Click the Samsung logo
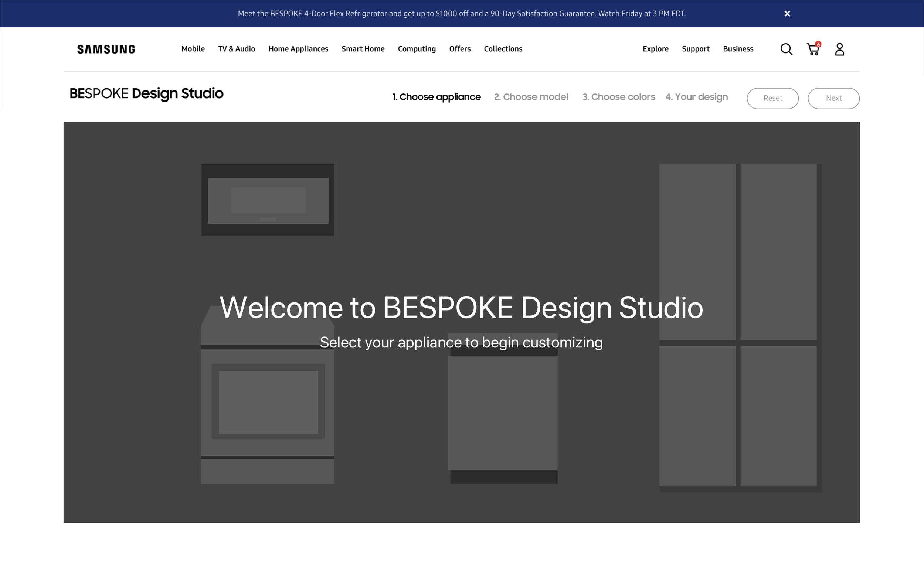Image resolution: width=924 pixels, height=572 pixels. click(x=106, y=49)
